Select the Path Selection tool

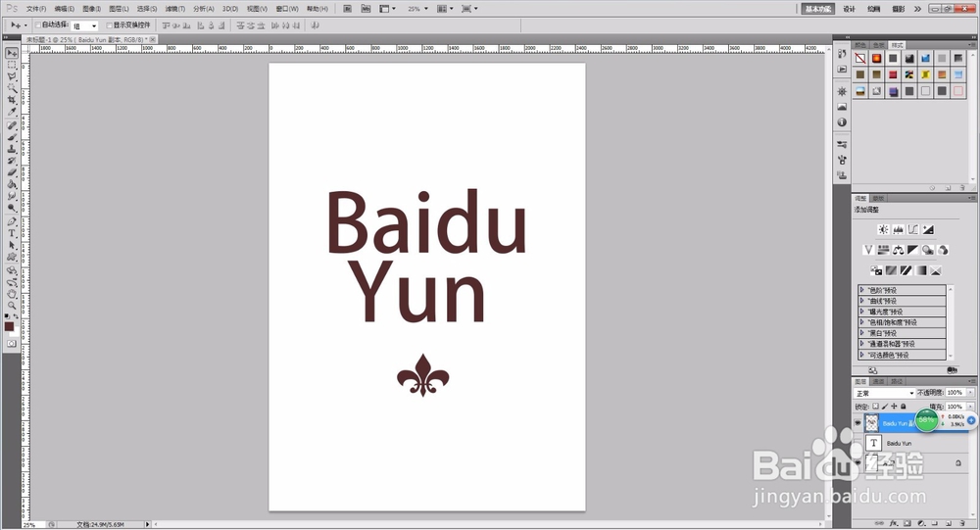point(12,246)
